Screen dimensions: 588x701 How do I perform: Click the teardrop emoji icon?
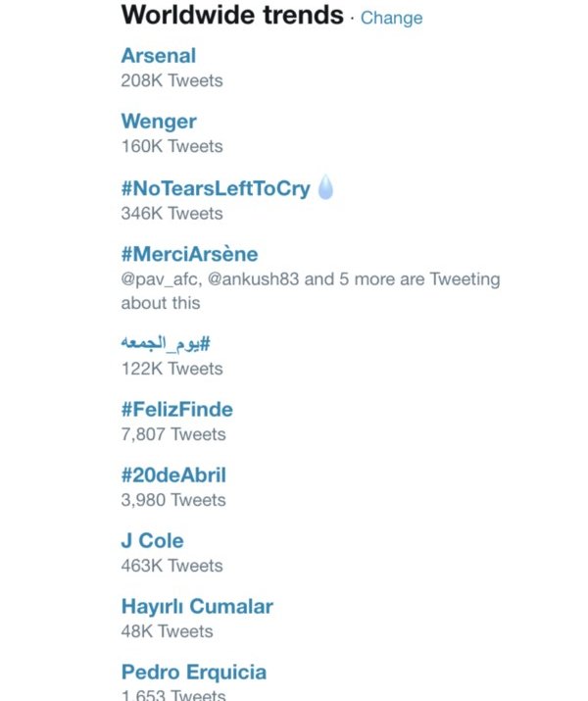pos(326,187)
